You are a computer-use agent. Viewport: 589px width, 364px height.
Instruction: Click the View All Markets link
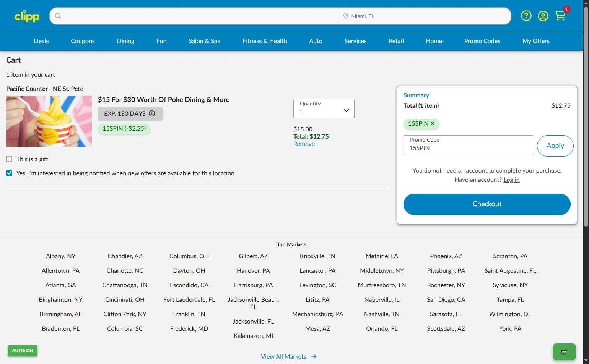point(284,356)
